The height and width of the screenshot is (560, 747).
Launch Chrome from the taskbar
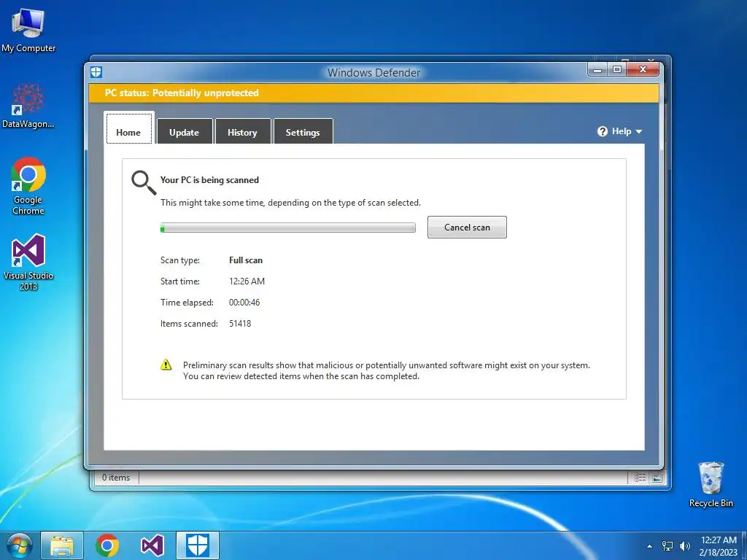107,545
